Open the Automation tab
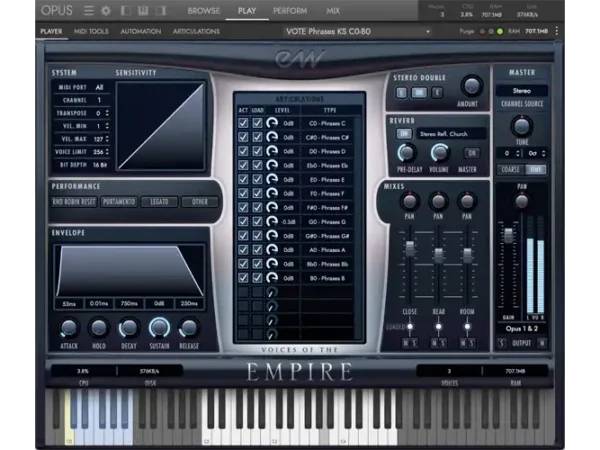The image size is (600, 450). coord(140,31)
